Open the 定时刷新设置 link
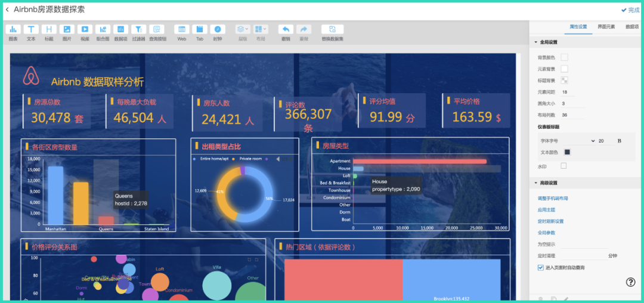The width and height of the screenshot is (644, 303). click(550, 221)
